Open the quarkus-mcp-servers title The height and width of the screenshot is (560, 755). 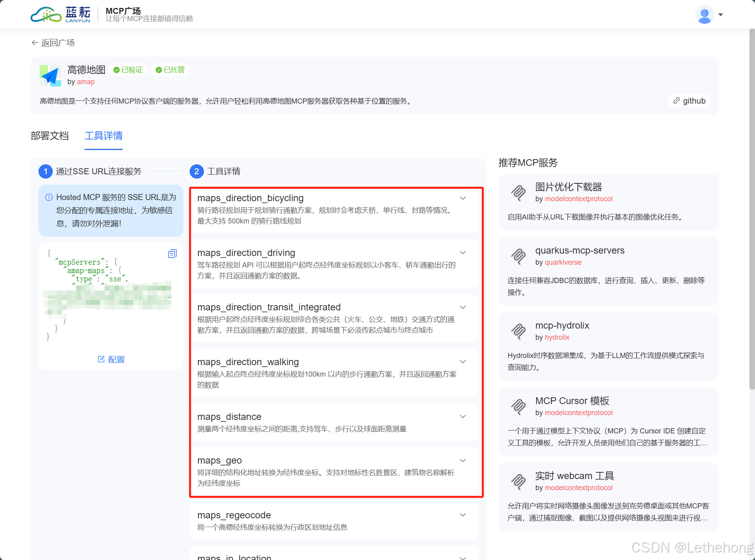[x=580, y=250]
